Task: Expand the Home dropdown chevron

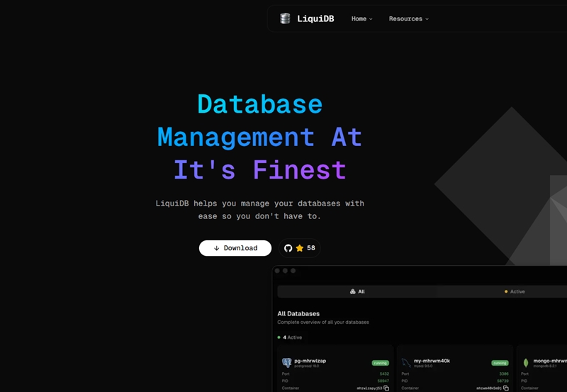Action: pyautogui.click(x=371, y=19)
